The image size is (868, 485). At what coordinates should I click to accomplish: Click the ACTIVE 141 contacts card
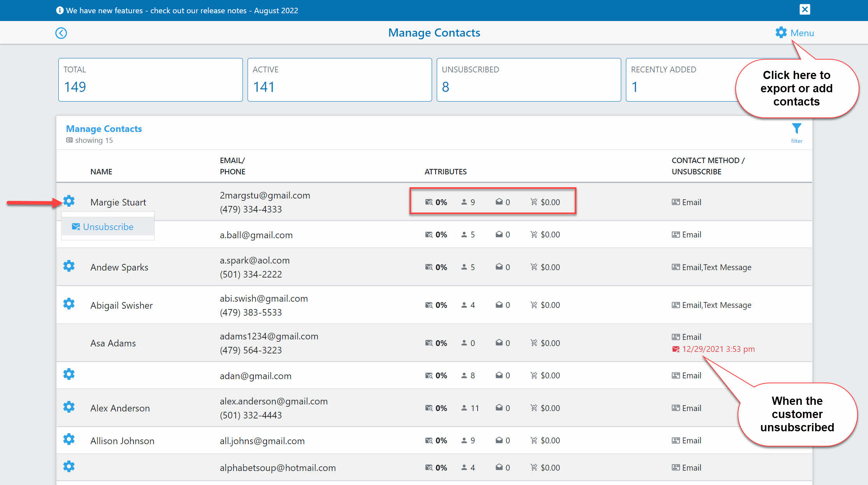pyautogui.click(x=340, y=80)
